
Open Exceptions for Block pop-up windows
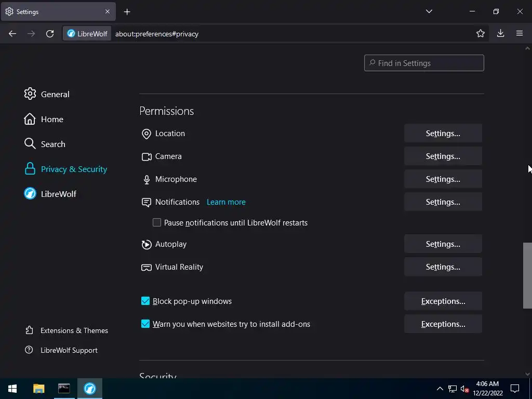443,301
